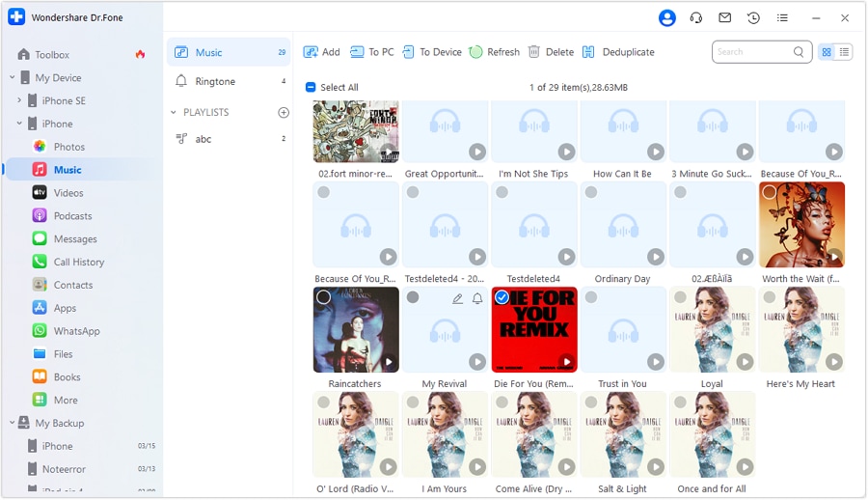The image size is (868, 500).
Task: Select the I Am Yours thumbnail
Action: 445,434
